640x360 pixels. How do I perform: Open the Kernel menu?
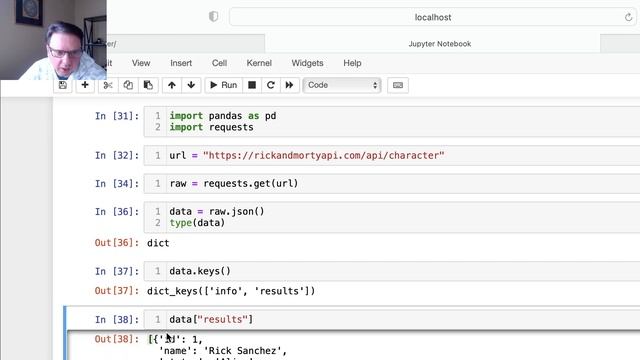[x=259, y=63]
